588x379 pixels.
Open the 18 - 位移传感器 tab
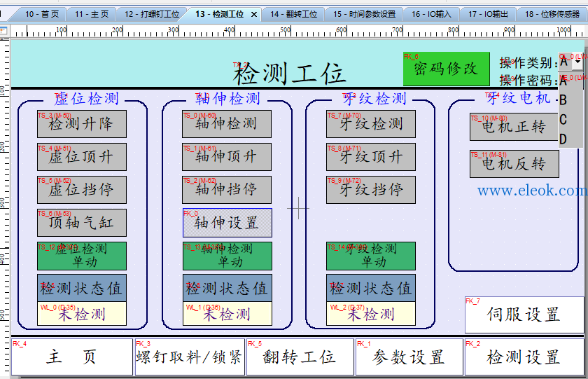tap(552, 14)
